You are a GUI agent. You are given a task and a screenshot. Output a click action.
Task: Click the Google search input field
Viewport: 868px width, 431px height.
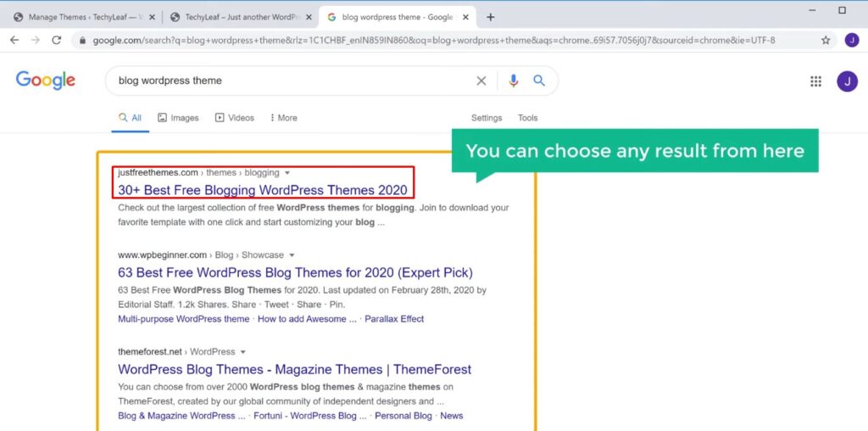(293, 81)
